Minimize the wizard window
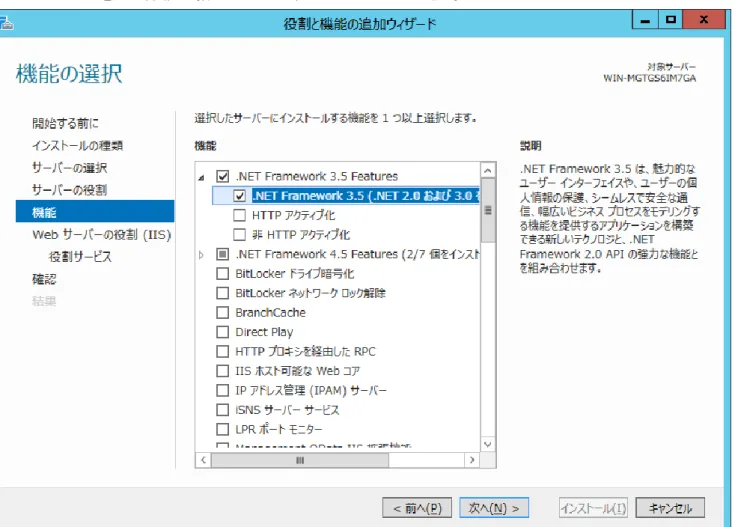735x527 pixels. pyautogui.click(x=645, y=20)
